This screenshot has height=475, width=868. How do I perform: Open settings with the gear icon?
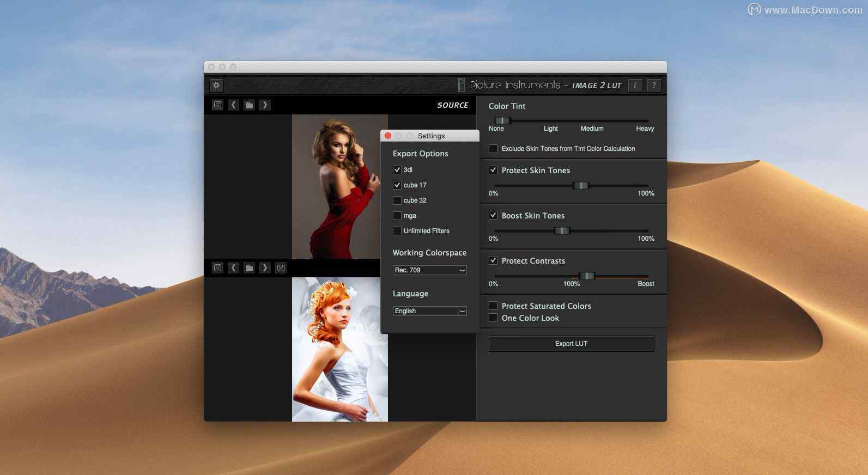click(217, 86)
